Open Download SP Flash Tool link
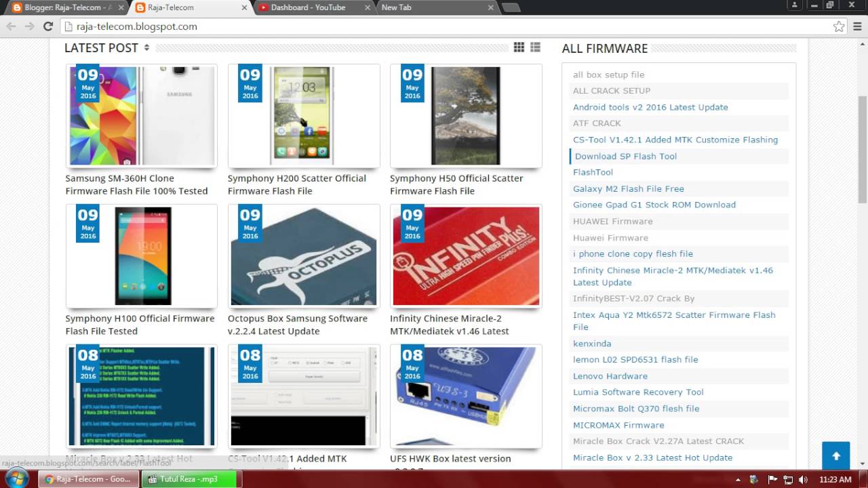 click(x=626, y=156)
